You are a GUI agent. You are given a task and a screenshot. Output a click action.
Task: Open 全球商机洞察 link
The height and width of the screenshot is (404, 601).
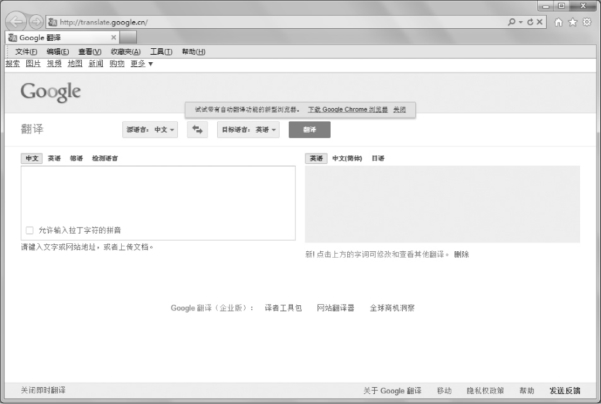[x=392, y=308]
